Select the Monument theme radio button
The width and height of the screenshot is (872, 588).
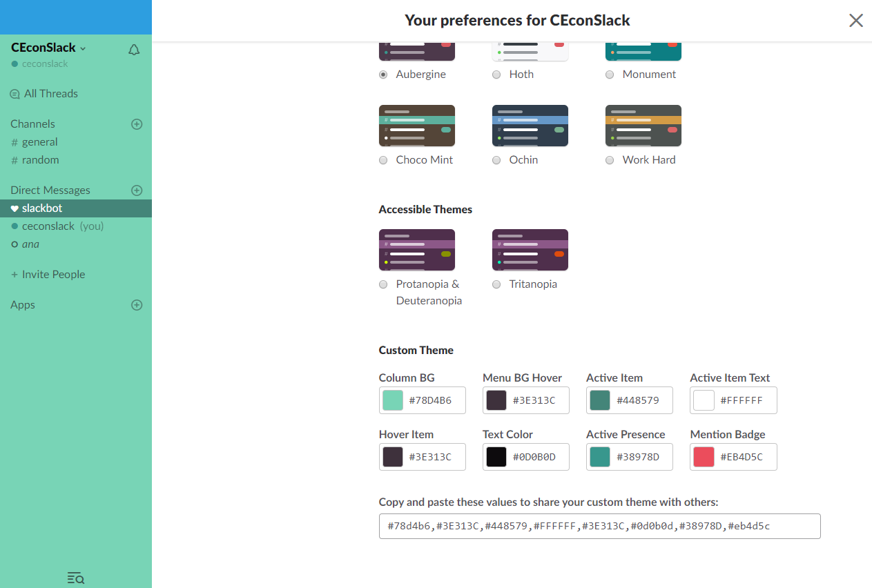[x=610, y=75]
